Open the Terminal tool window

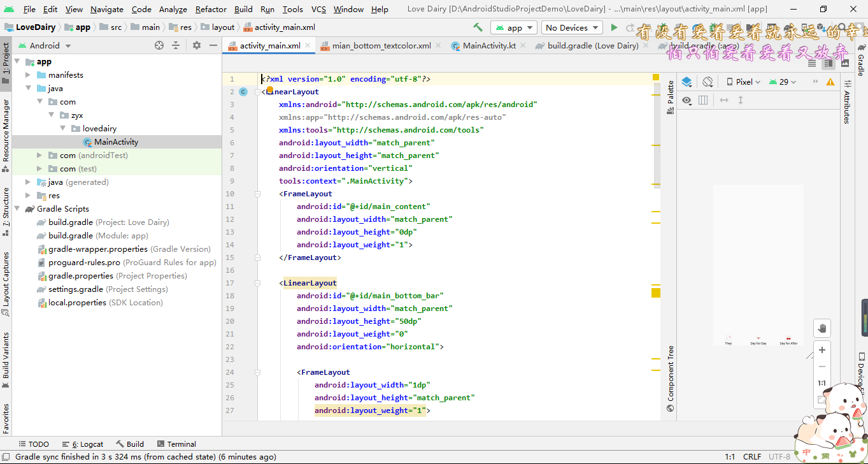tap(176, 444)
